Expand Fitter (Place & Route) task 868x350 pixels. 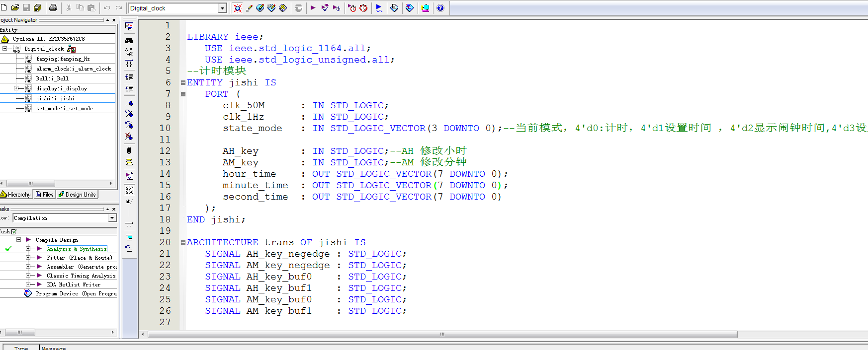(28, 258)
